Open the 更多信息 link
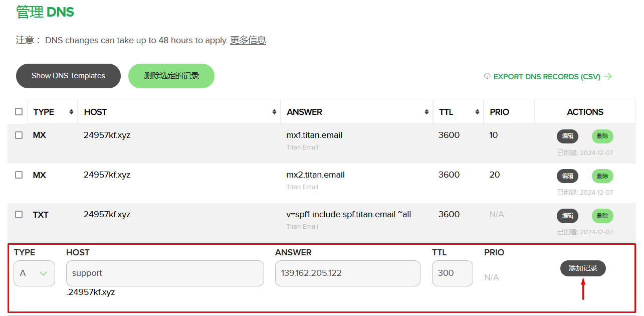Image resolution: width=644 pixels, height=316 pixels. (247, 40)
